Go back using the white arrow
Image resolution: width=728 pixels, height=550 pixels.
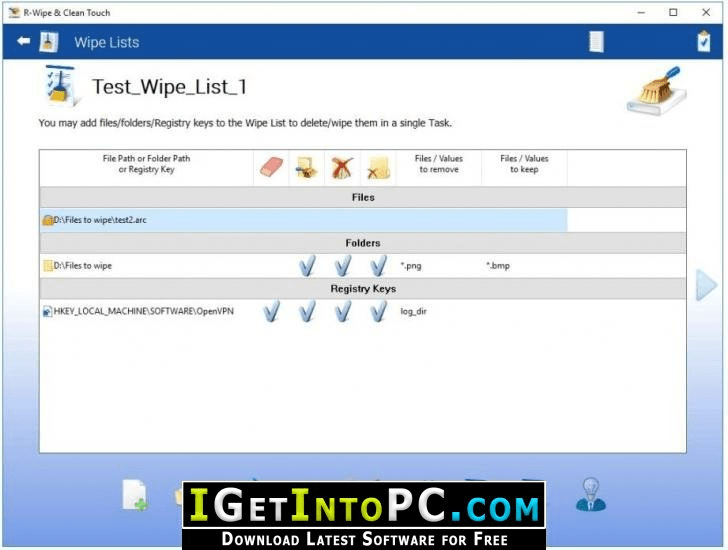click(23, 41)
